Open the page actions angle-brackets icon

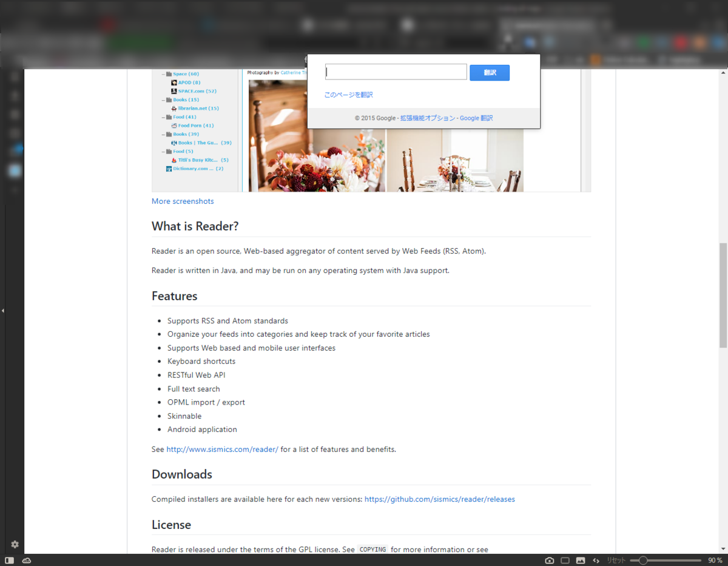pyautogui.click(x=596, y=561)
